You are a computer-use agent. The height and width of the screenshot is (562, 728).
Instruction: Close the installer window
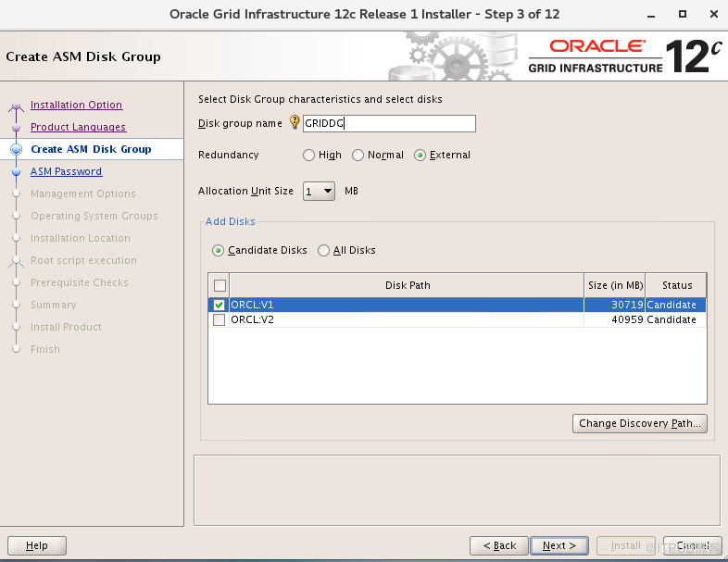click(714, 14)
